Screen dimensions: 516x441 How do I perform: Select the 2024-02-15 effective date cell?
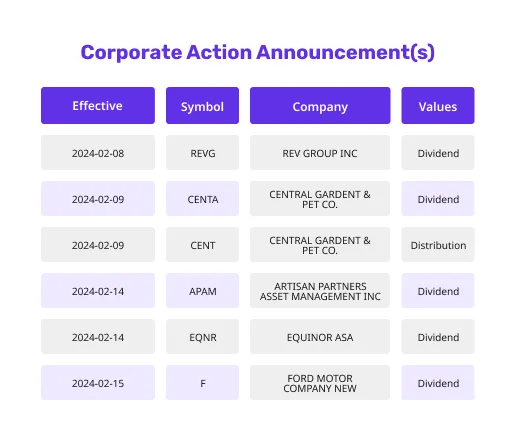coord(98,383)
